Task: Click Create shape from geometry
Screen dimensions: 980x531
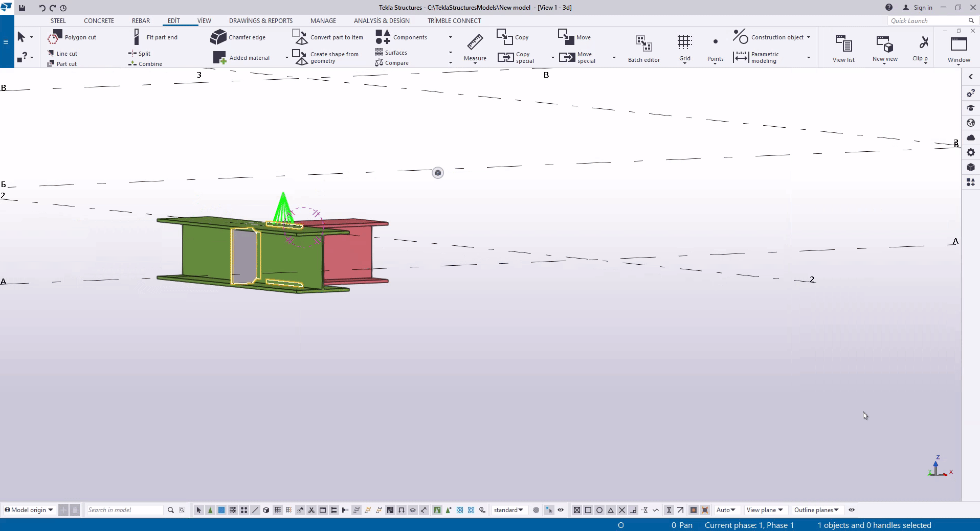Action: tap(326, 57)
